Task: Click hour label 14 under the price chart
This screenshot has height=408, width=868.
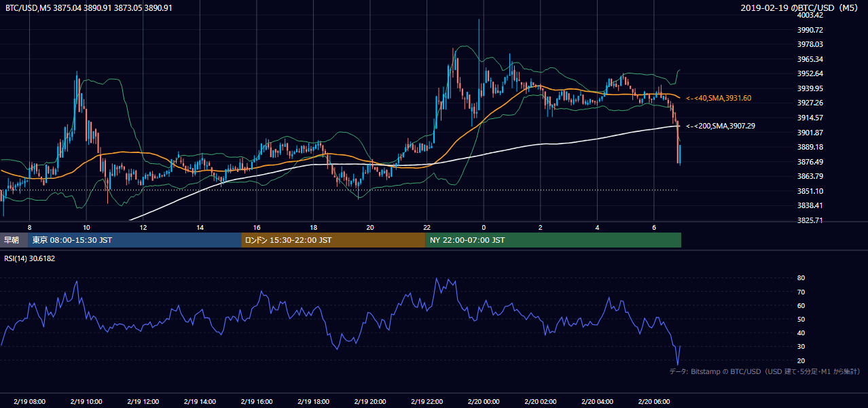Action: [x=200, y=227]
